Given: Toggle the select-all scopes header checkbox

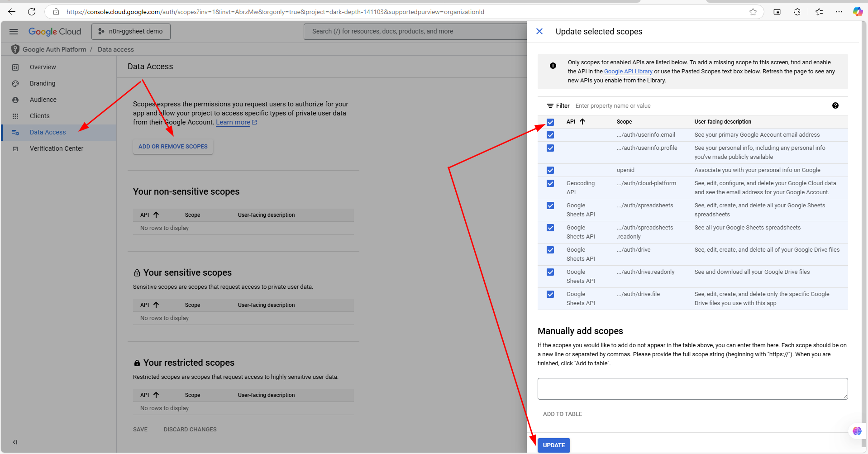Looking at the screenshot, I should [550, 122].
